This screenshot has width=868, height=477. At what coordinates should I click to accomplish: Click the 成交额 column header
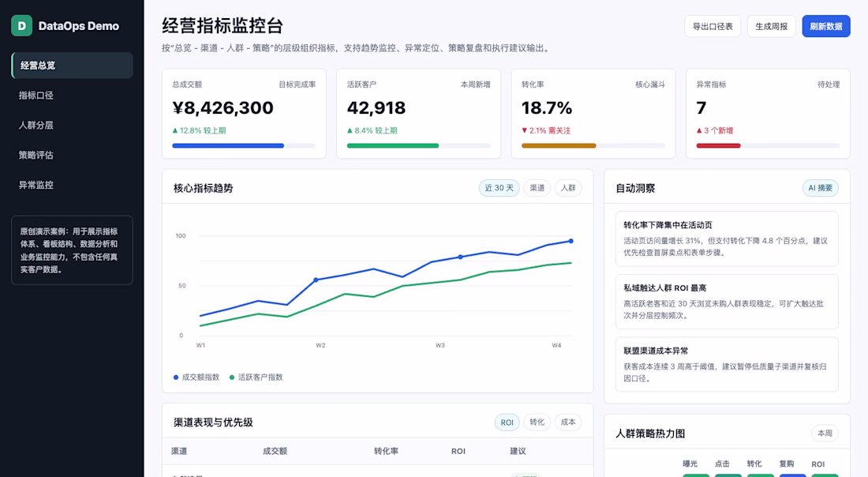[275, 451]
